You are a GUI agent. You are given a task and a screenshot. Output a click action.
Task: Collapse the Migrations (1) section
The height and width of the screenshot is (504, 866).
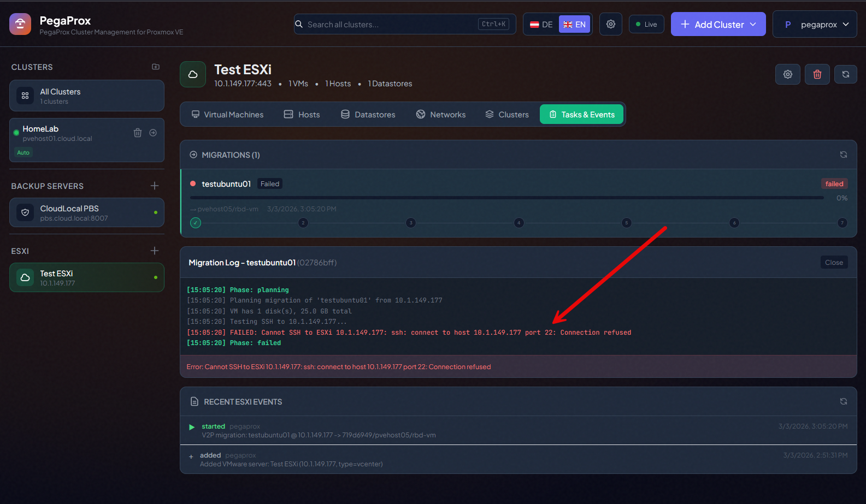click(x=225, y=155)
